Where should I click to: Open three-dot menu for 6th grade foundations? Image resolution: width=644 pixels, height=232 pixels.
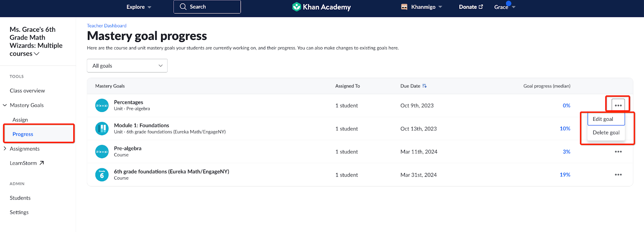tap(618, 175)
